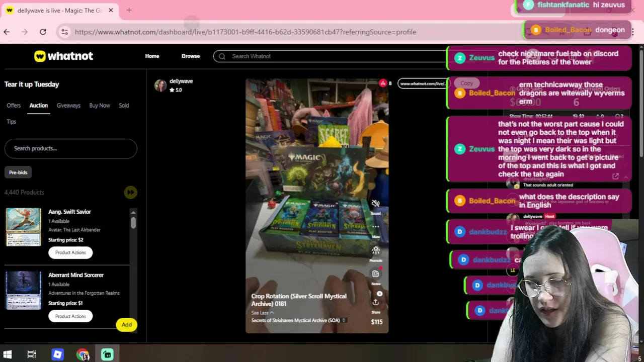Click the blue app icon on taskbar
The height and width of the screenshot is (362, 644).
pos(57,354)
